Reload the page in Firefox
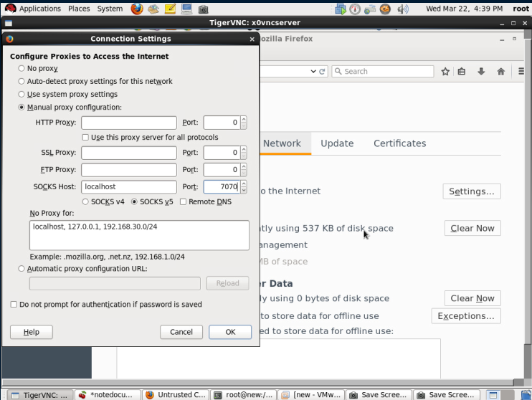The height and width of the screenshot is (400, 532). click(x=323, y=72)
